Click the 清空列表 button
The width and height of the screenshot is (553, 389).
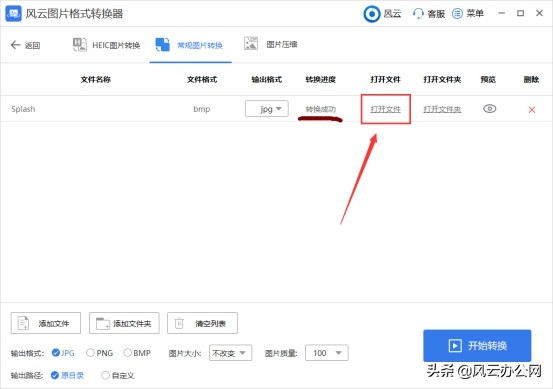click(x=202, y=323)
